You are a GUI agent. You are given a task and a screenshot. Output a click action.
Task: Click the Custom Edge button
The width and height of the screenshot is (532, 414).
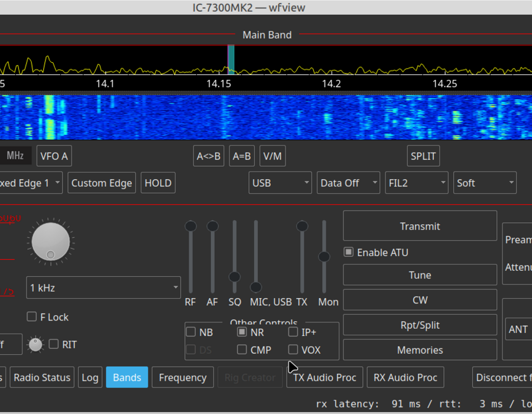(x=102, y=183)
